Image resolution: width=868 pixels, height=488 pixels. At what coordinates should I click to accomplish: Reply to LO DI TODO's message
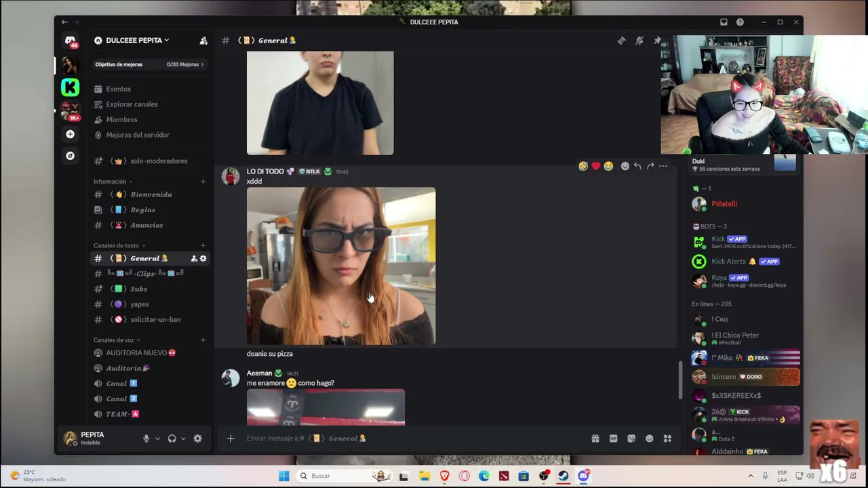pos(637,166)
